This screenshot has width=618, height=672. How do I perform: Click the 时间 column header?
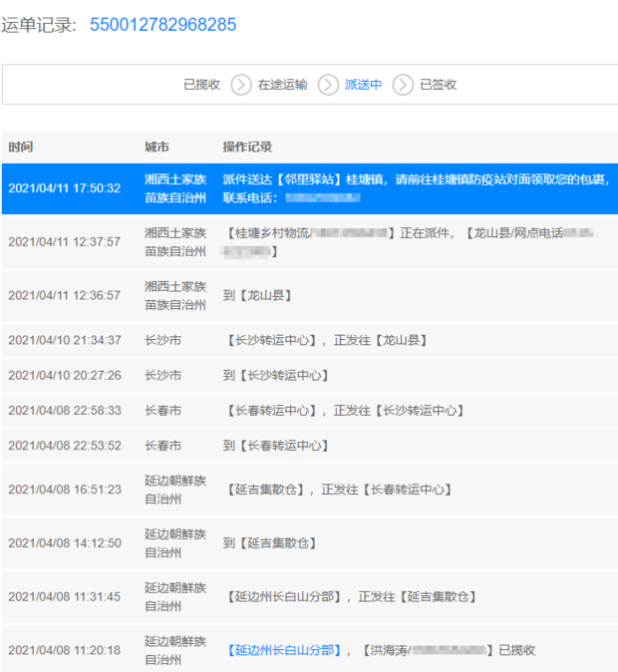pyautogui.click(x=21, y=147)
